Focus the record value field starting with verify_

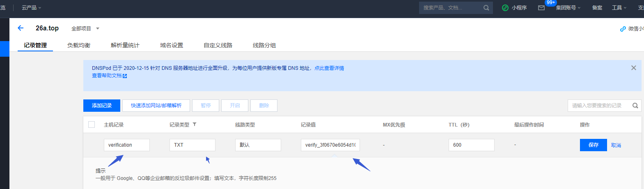coord(330,145)
